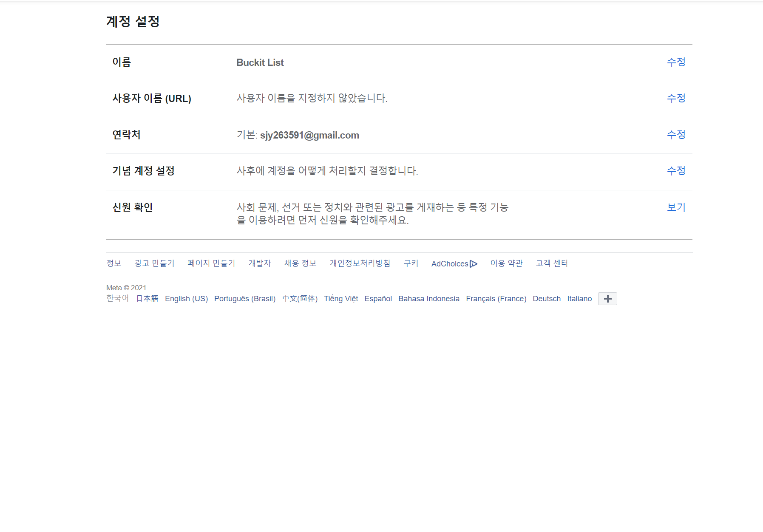Open the 쿠키 footer link

[x=411, y=263]
